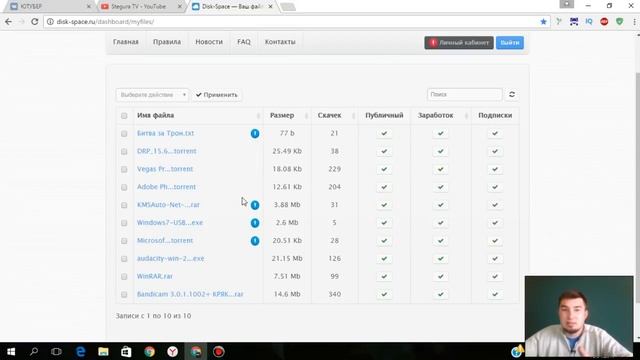Click the Поиск search field
Screen dimensions: 640x360
(x=464, y=94)
